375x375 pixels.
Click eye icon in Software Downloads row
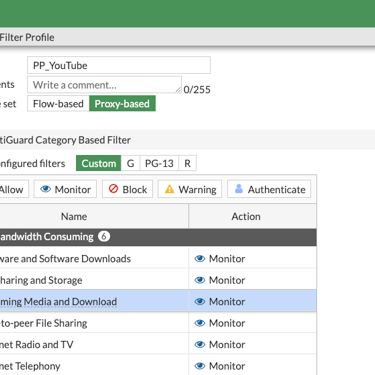click(x=200, y=258)
